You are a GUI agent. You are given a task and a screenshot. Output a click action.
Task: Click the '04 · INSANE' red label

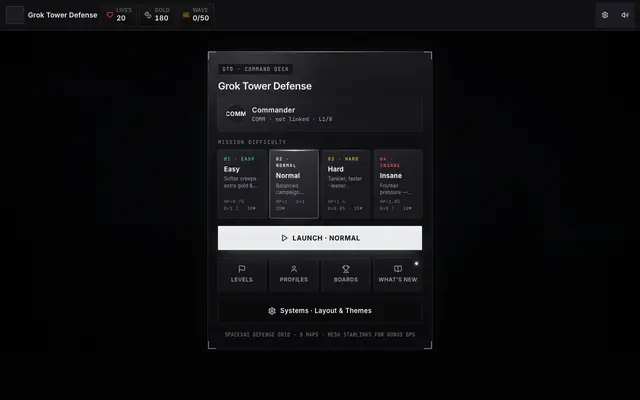coord(390,162)
